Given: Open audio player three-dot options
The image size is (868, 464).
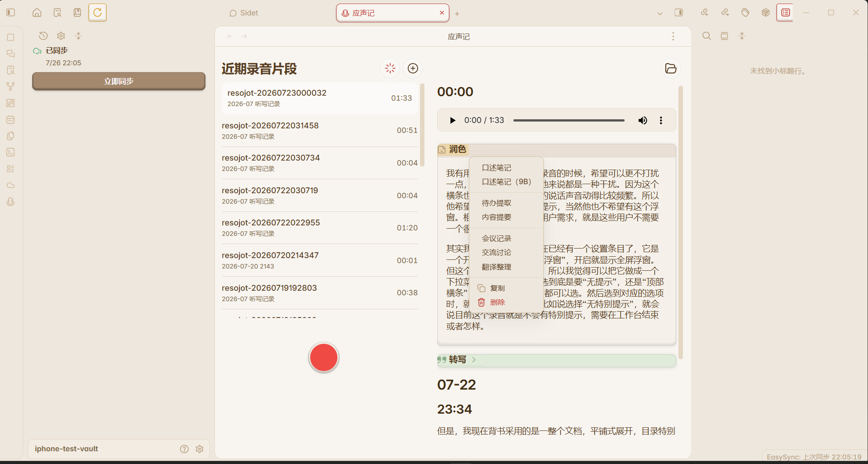Looking at the screenshot, I should pos(661,120).
